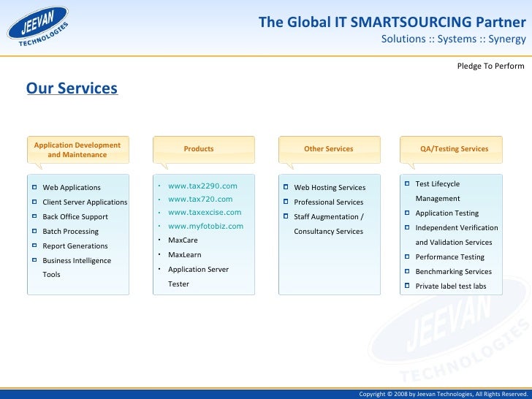Click the Performance Testing item

(449, 256)
